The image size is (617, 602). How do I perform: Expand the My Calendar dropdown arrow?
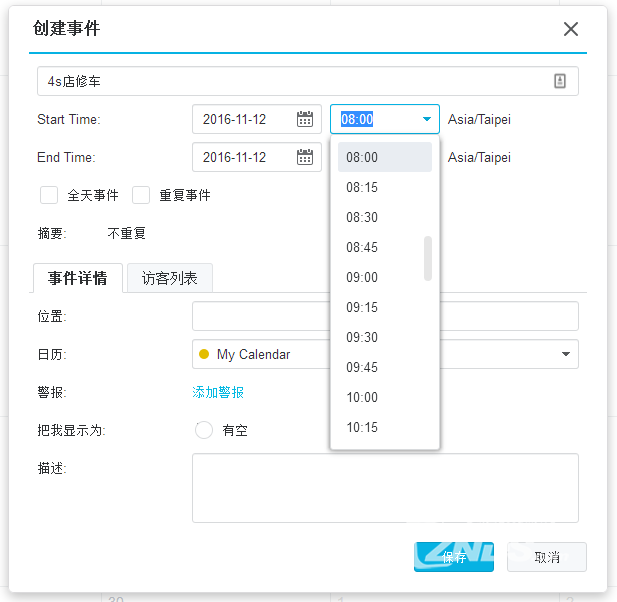[566, 354]
